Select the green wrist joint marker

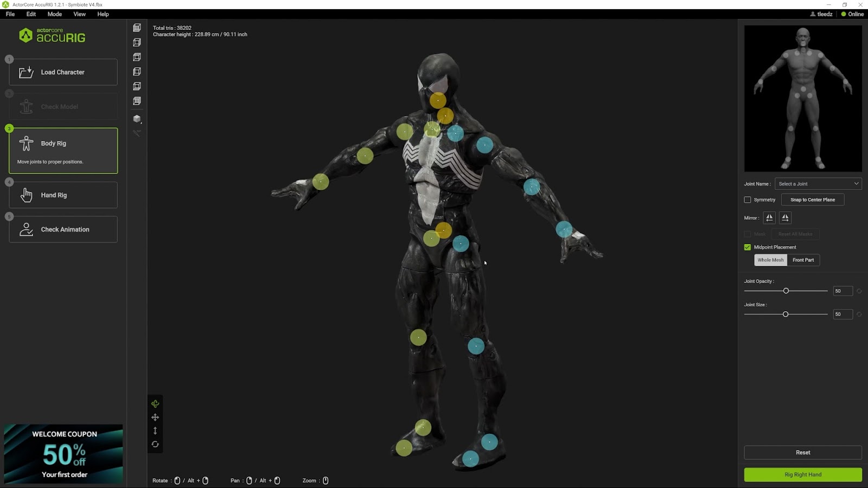[321, 182]
